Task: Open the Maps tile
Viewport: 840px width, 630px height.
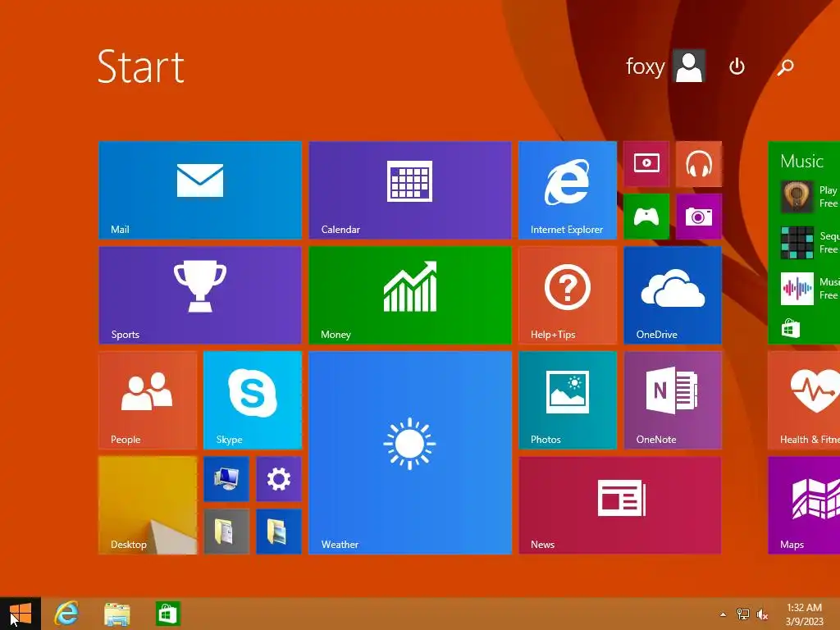Action: (x=804, y=505)
